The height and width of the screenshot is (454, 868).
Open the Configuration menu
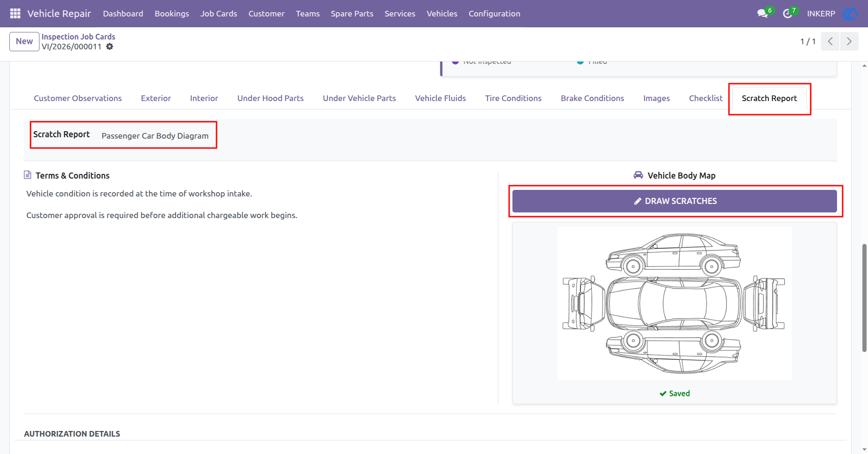pyautogui.click(x=495, y=14)
